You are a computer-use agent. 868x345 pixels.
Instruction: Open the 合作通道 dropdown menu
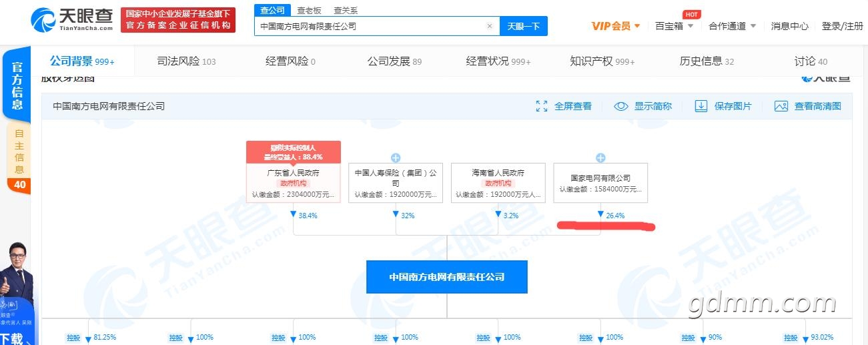click(733, 26)
